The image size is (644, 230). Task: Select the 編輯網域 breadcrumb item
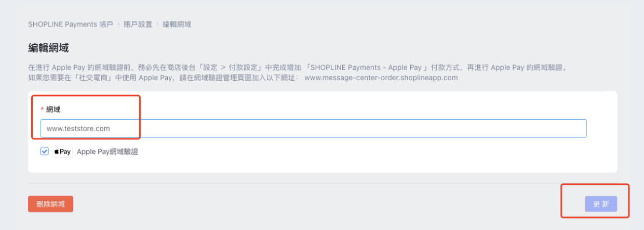point(177,24)
